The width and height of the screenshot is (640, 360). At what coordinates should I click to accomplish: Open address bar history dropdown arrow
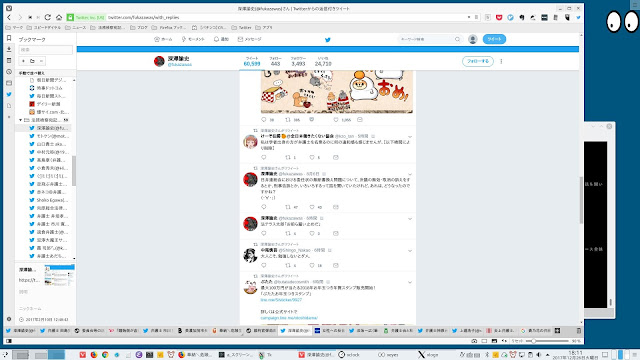[x=469, y=17]
